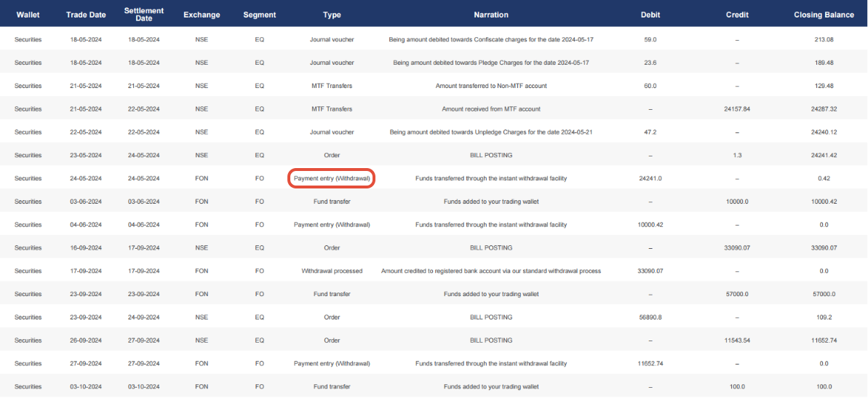Click the red-outlined Payment entry (Withdrawal) cell
This screenshot has width=868, height=398.
click(332, 178)
